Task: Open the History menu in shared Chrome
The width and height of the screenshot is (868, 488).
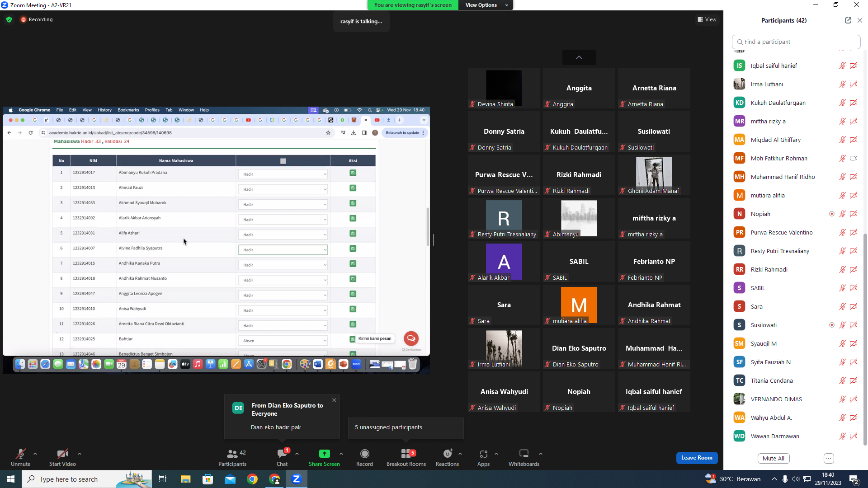Action: 104,110
